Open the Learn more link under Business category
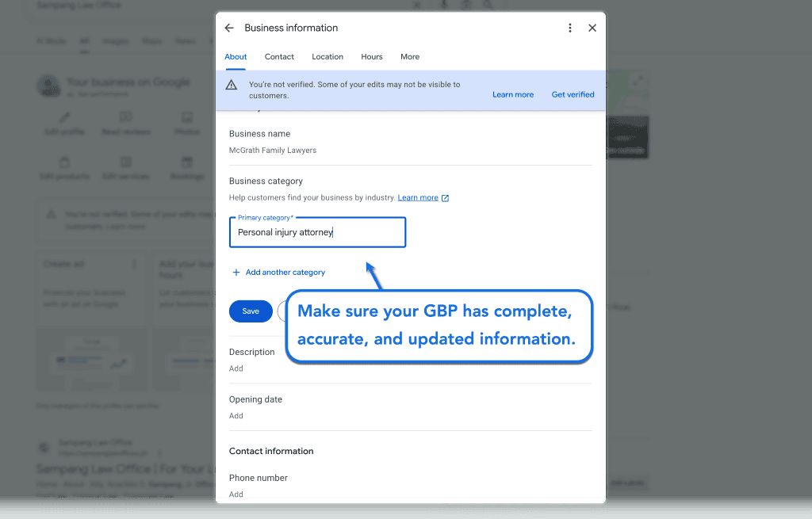812x519 pixels. pyautogui.click(x=418, y=197)
